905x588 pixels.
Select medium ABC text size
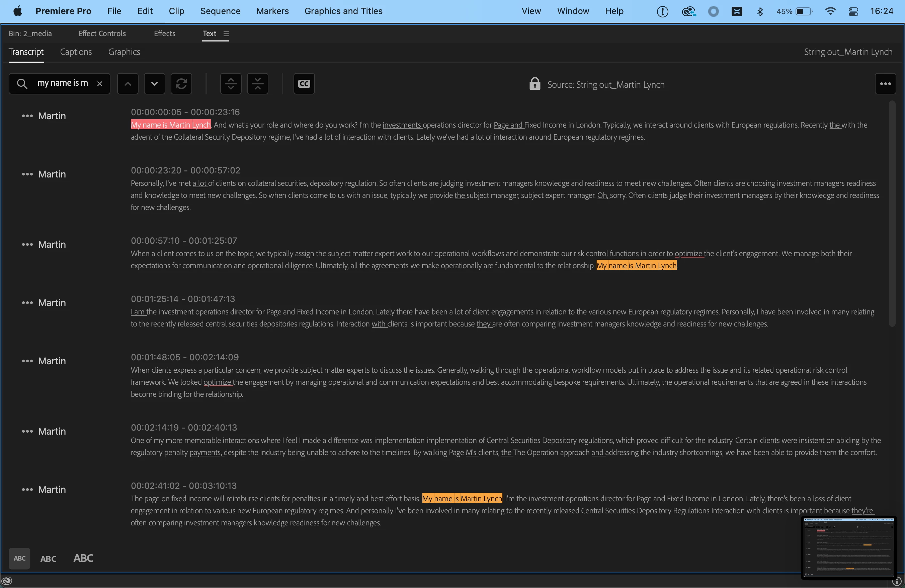click(x=48, y=559)
